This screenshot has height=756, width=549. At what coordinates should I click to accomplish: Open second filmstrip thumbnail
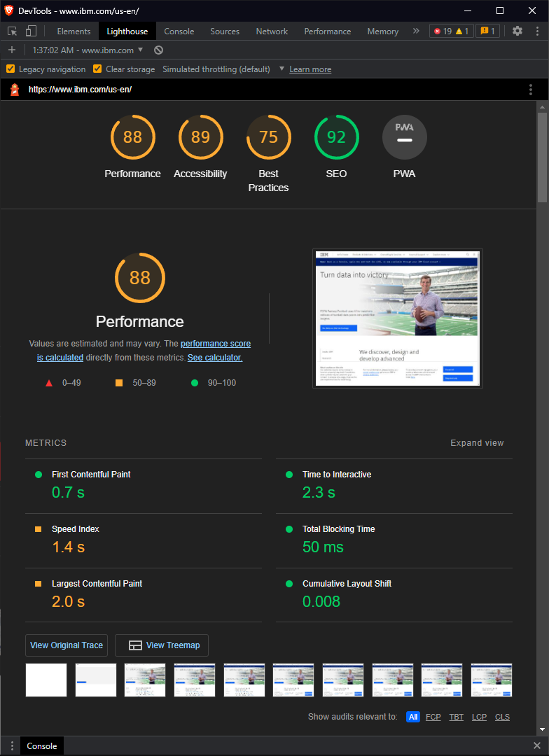pyautogui.click(x=95, y=680)
